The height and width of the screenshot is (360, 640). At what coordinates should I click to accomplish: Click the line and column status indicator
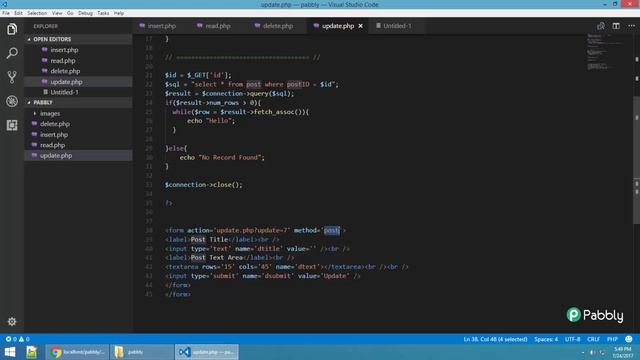coord(495,339)
